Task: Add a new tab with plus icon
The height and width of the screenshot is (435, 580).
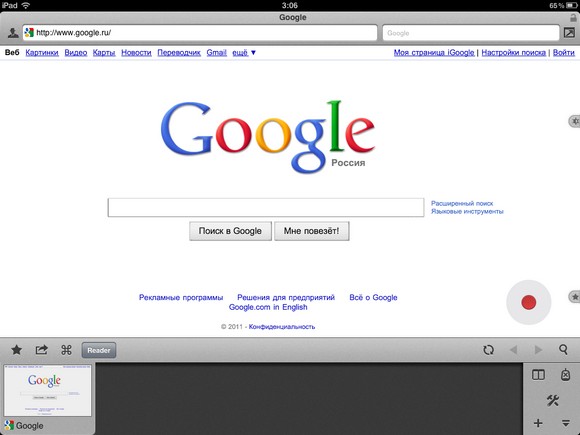Action: click(538, 423)
